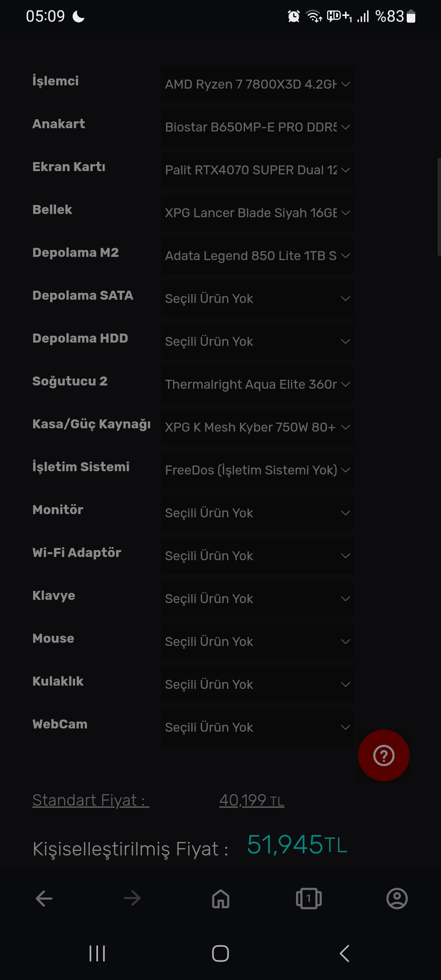Open the browser tabs switcher icon

(309, 898)
